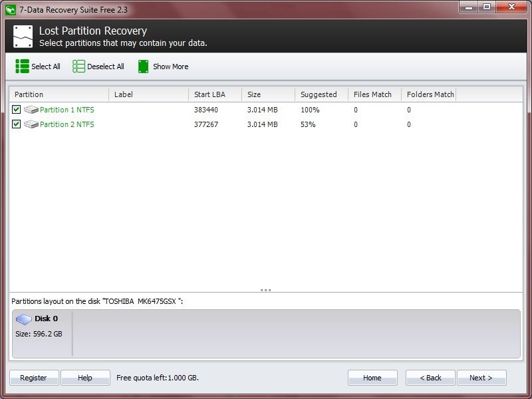
Task: Click the drive icon next to Partition 1 NTFS
Action: tap(31, 110)
